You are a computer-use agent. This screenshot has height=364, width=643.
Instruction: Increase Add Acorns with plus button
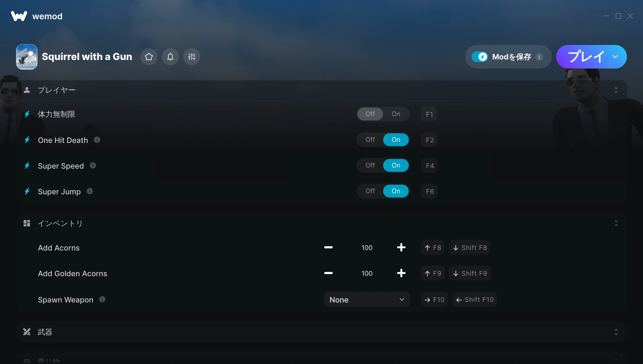pyautogui.click(x=401, y=247)
